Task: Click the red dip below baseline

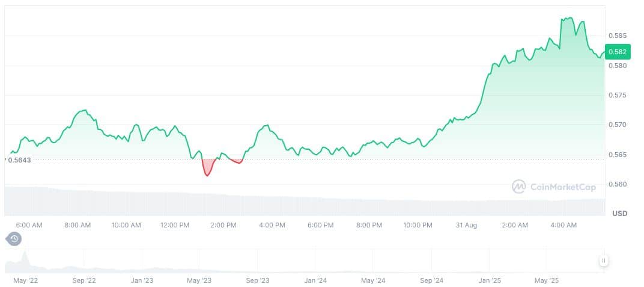Action: click(x=207, y=168)
